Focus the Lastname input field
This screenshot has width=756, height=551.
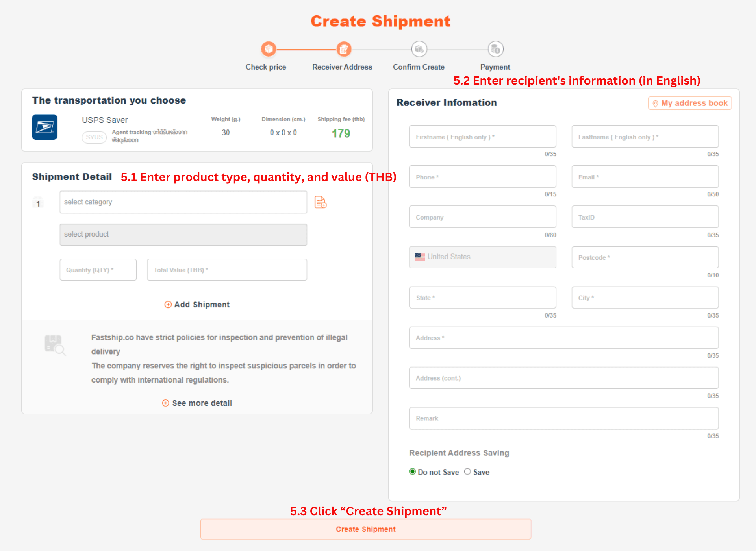pyautogui.click(x=645, y=137)
